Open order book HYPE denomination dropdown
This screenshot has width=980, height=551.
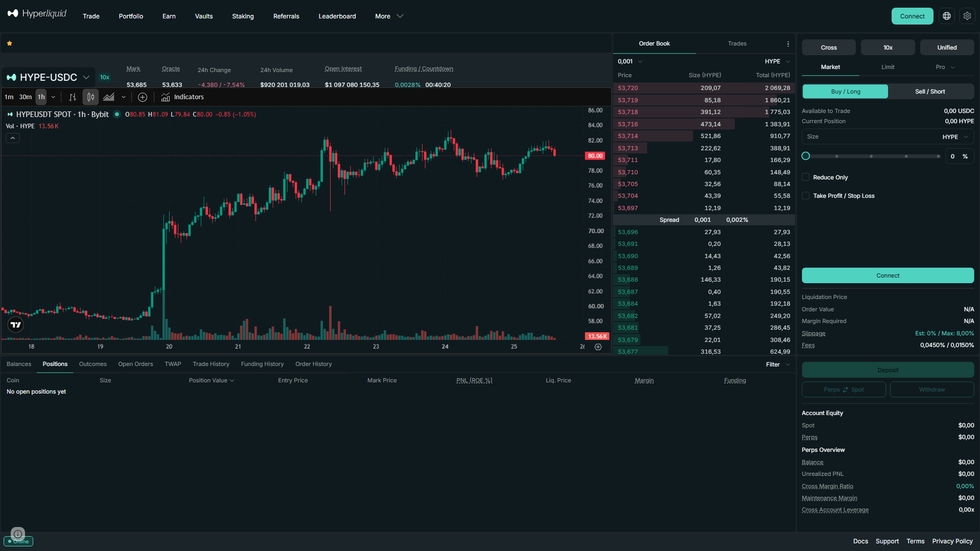pos(778,61)
